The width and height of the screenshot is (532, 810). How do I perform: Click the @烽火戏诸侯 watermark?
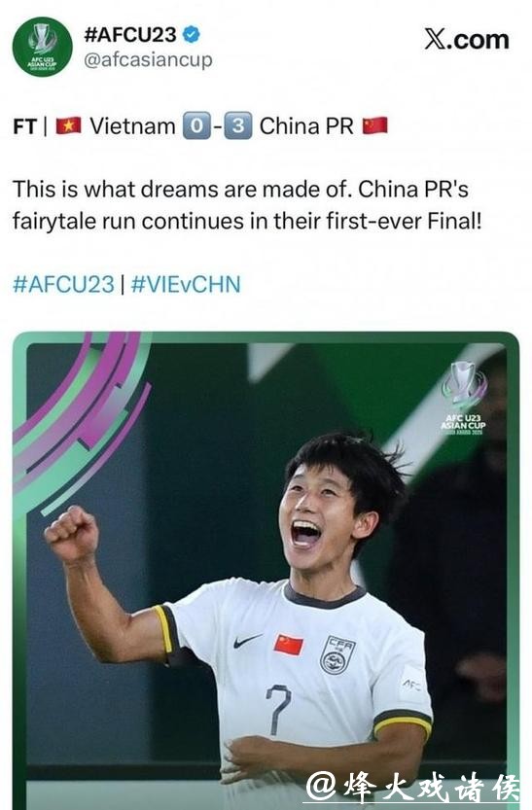click(412, 788)
